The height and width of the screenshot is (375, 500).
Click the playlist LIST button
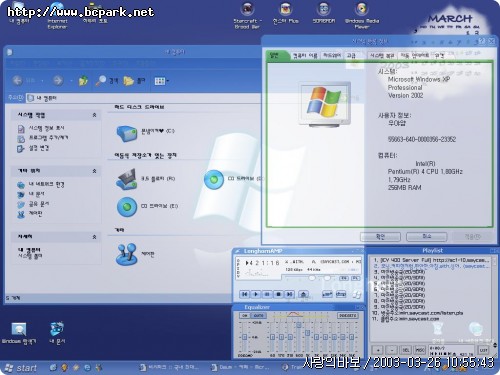coord(483,350)
